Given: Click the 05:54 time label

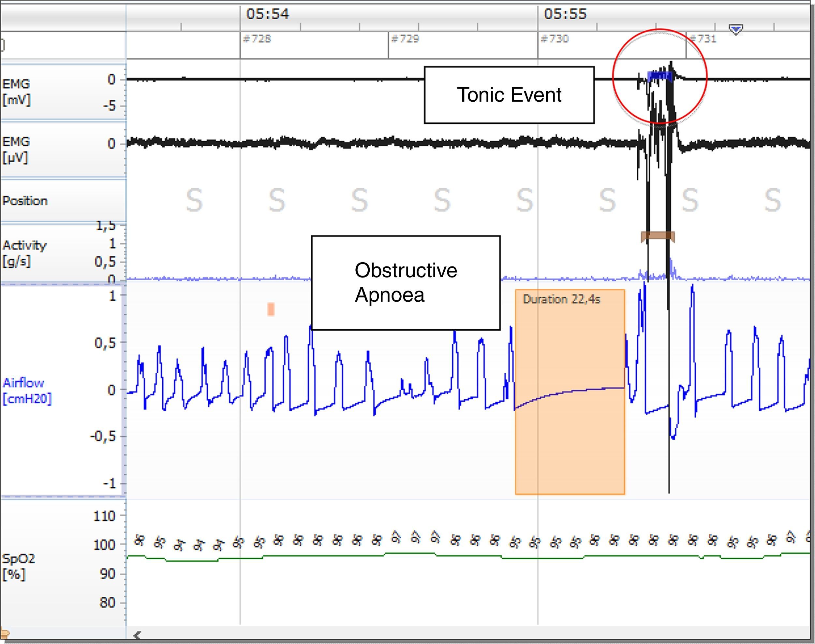Looking at the screenshot, I should [268, 14].
